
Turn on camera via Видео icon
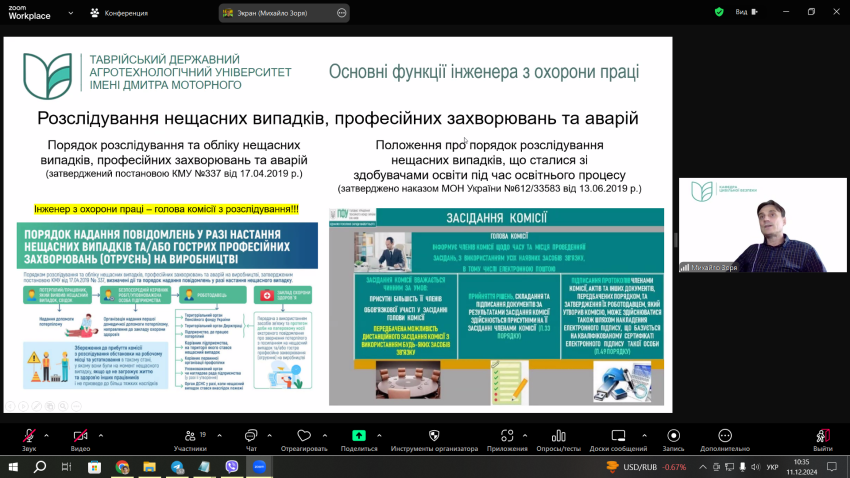(x=80, y=436)
